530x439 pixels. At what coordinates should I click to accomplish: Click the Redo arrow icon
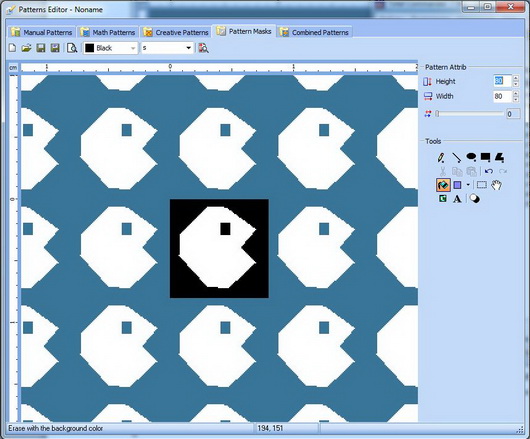[503, 171]
